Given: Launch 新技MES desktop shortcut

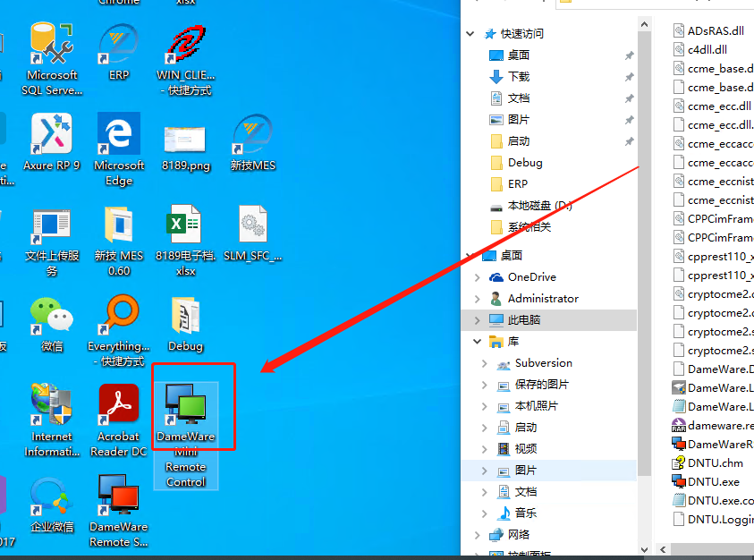Looking at the screenshot, I should coord(253,142).
